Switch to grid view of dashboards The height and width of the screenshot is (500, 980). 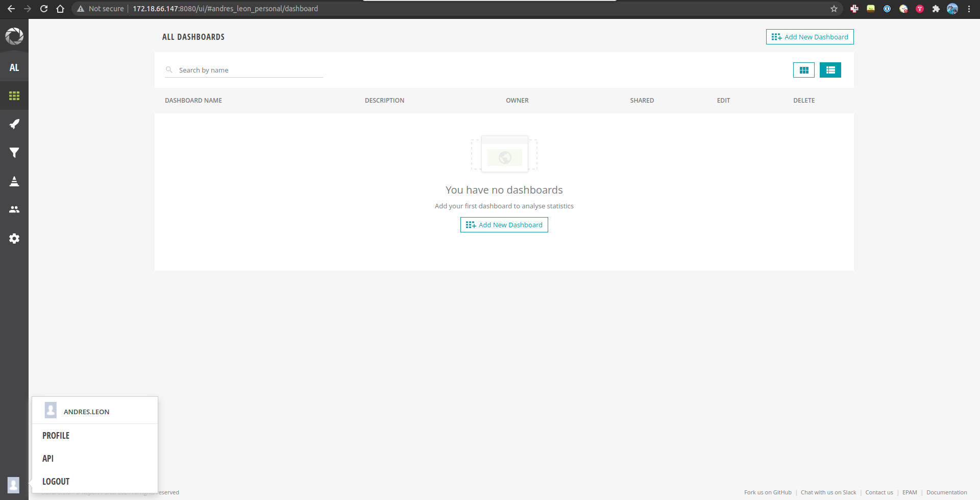pos(804,70)
